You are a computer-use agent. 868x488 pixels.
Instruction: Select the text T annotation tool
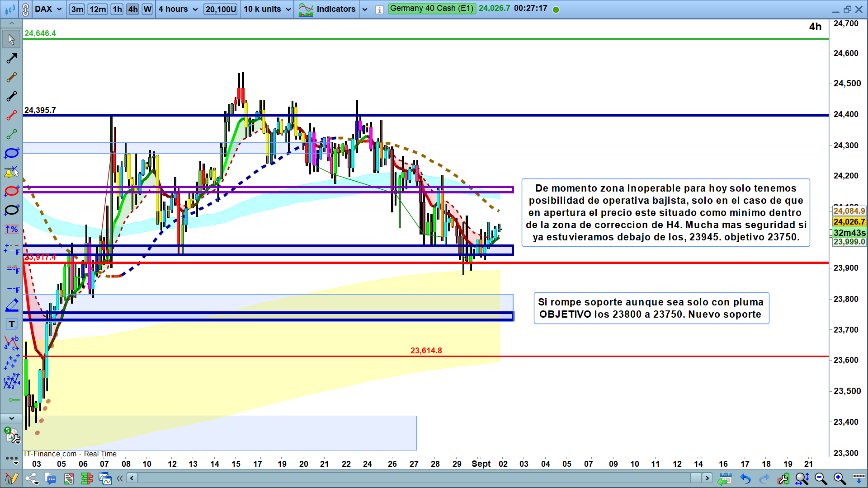11,324
